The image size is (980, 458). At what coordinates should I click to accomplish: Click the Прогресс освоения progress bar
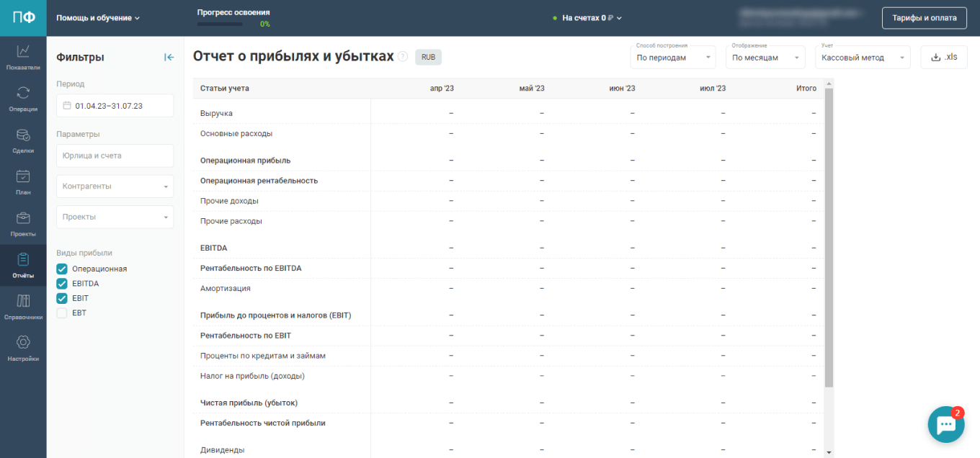pyautogui.click(x=220, y=24)
